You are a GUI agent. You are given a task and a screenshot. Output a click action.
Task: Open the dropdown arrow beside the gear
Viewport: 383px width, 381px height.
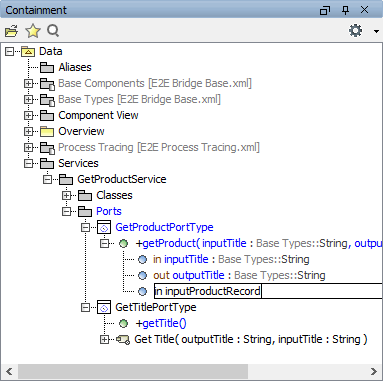pyautogui.click(x=376, y=31)
